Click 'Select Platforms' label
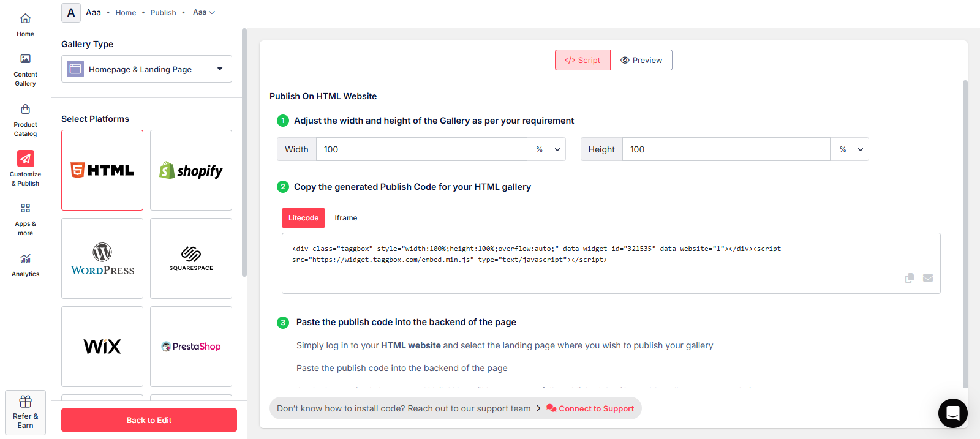 [x=95, y=119]
